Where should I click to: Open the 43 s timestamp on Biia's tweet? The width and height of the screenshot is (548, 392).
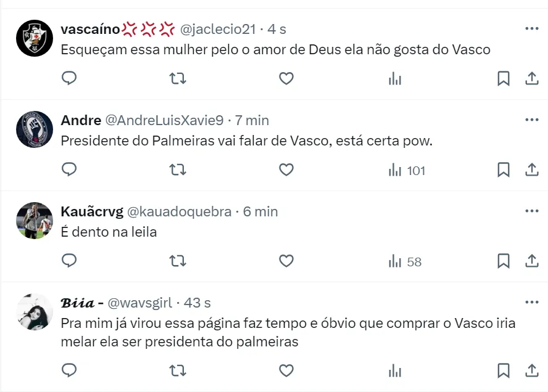pyautogui.click(x=197, y=303)
